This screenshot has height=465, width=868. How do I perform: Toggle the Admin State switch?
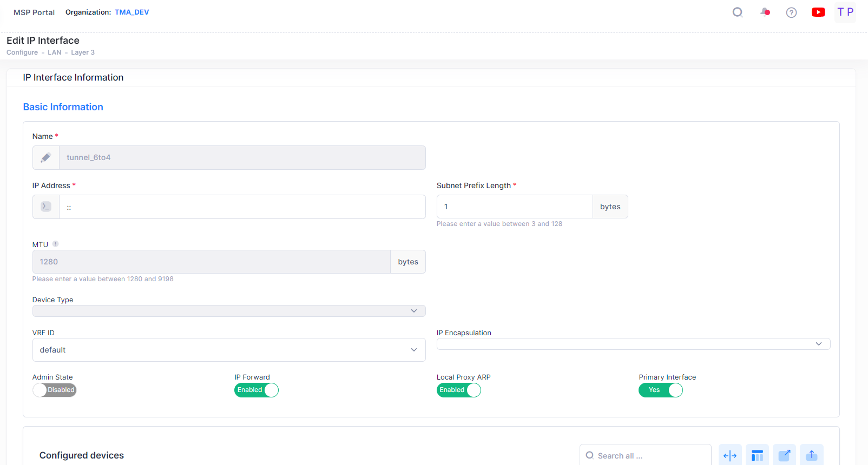tap(54, 390)
